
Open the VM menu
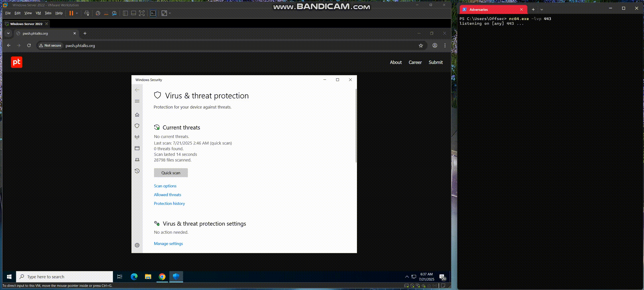pyautogui.click(x=38, y=13)
